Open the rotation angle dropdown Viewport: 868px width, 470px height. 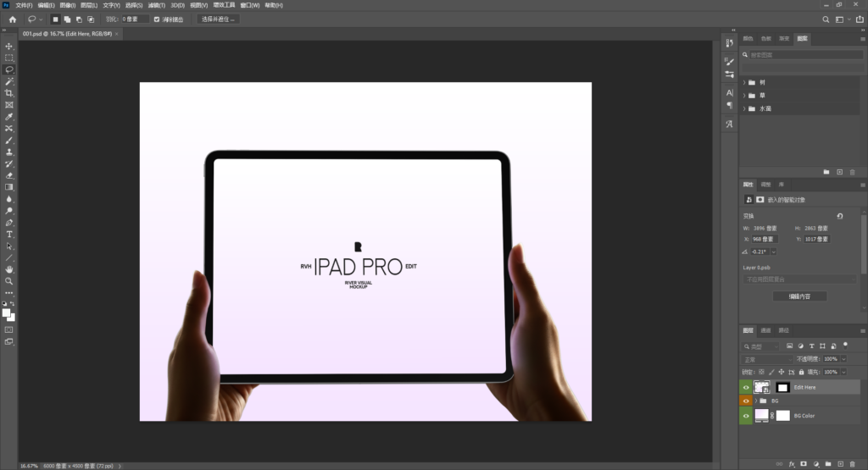click(773, 252)
